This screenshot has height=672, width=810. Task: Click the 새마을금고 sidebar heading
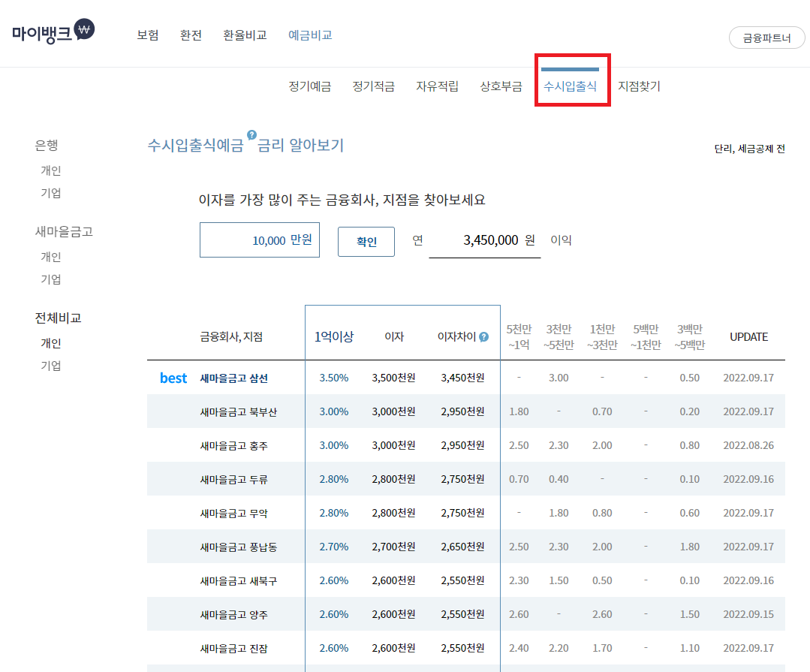[64, 231]
